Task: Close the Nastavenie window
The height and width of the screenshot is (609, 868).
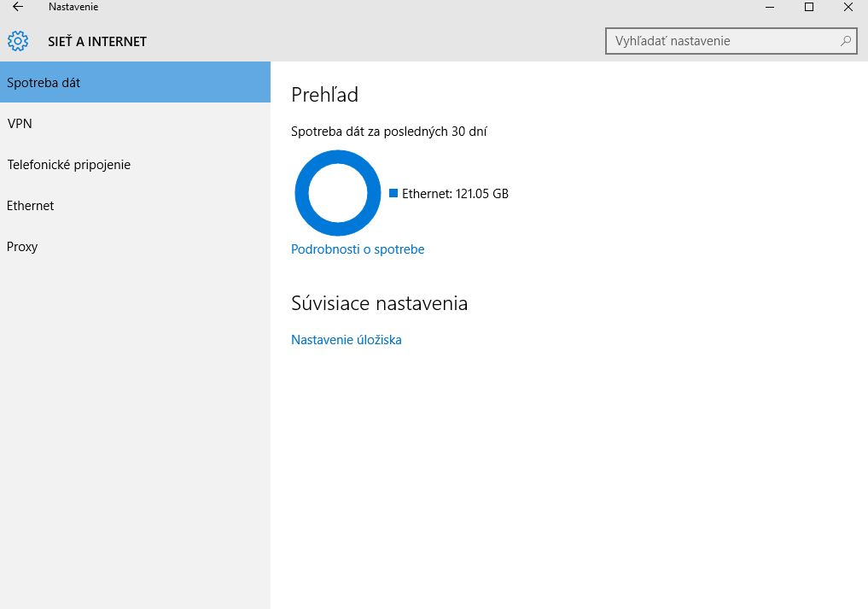Action: [848, 7]
